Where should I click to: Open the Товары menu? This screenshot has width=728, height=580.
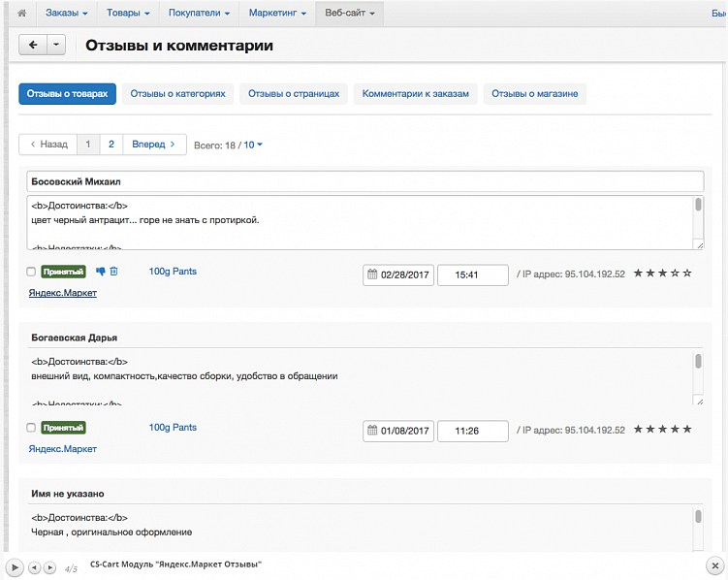tap(128, 13)
